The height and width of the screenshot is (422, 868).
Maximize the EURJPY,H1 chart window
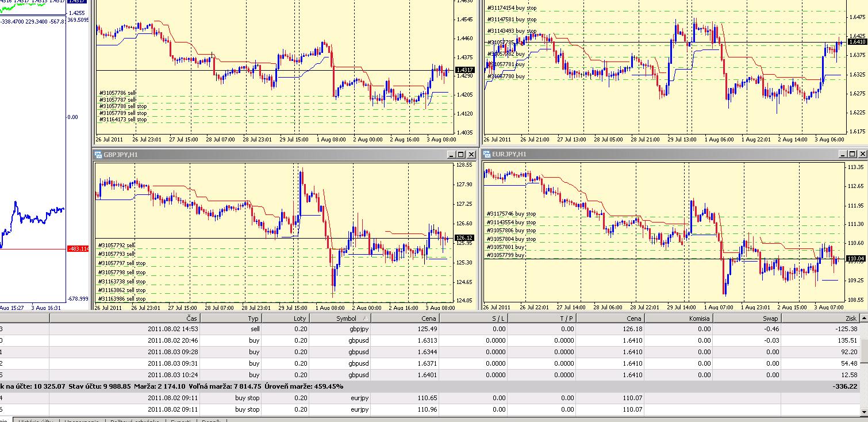click(852, 154)
